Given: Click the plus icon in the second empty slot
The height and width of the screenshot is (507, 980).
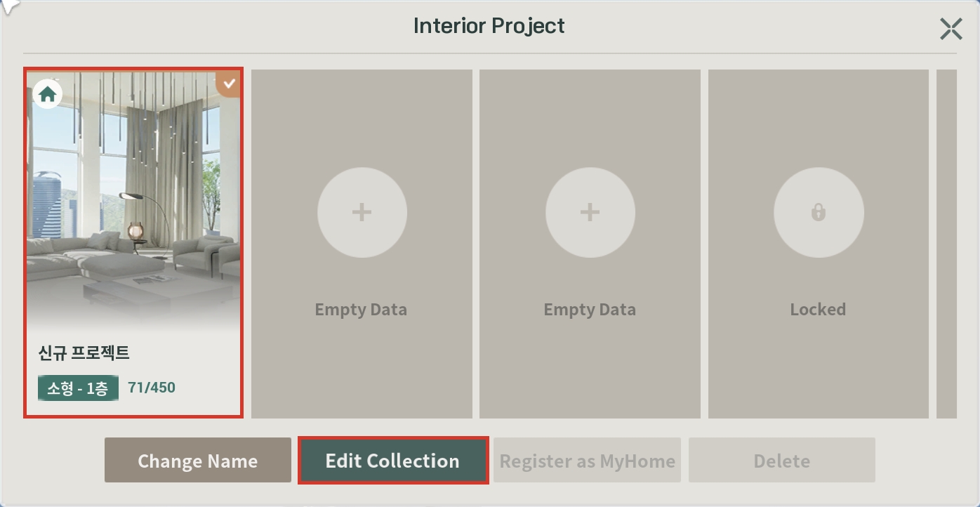Looking at the screenshot, I should (590, 212).
